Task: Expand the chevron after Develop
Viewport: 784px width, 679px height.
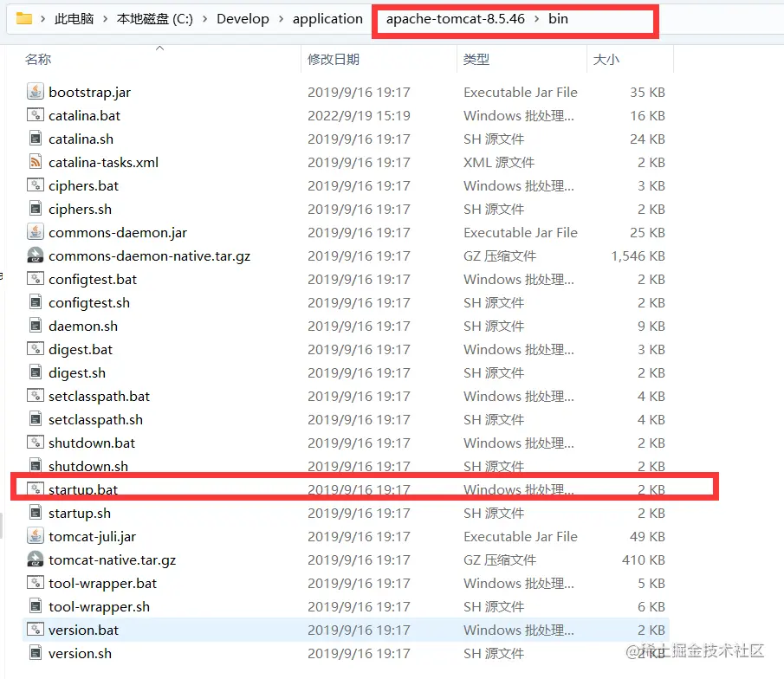Action: [x=281, y=19]
